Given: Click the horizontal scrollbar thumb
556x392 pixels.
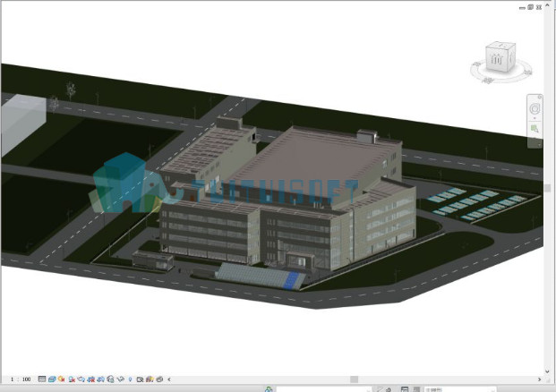Looking at the screenshot, I should [354, 379].
